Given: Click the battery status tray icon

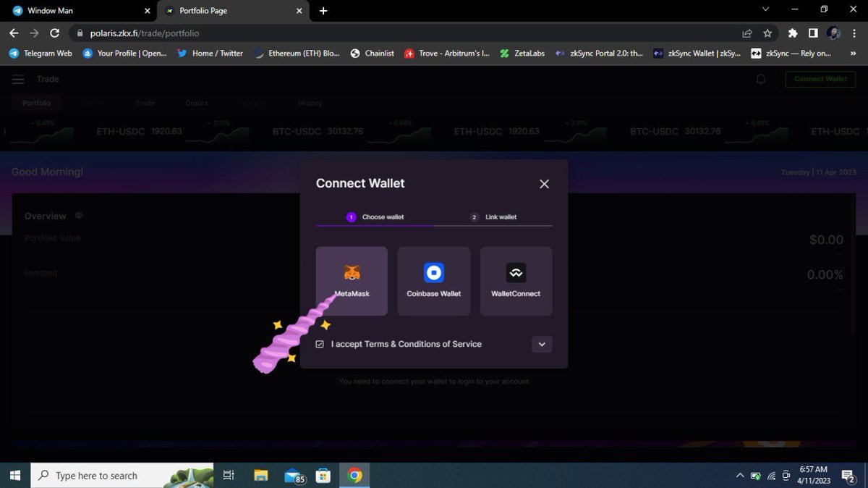Looking at the screenshot, I should coord(756,476).
